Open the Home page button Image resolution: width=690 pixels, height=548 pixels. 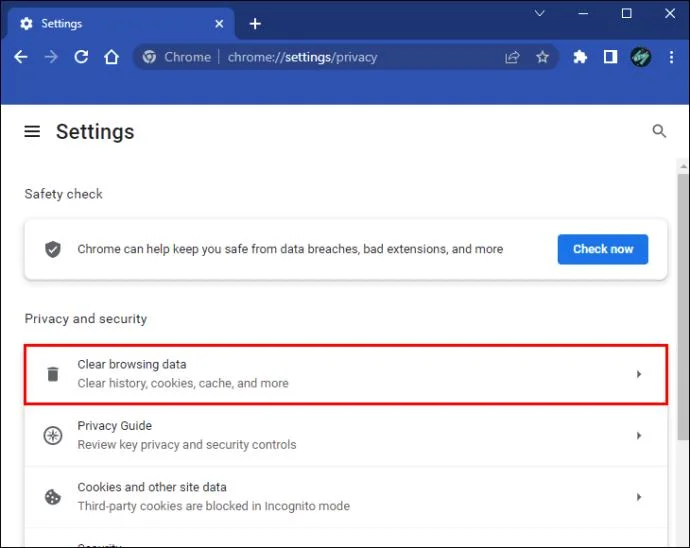[x=111, y=57]
